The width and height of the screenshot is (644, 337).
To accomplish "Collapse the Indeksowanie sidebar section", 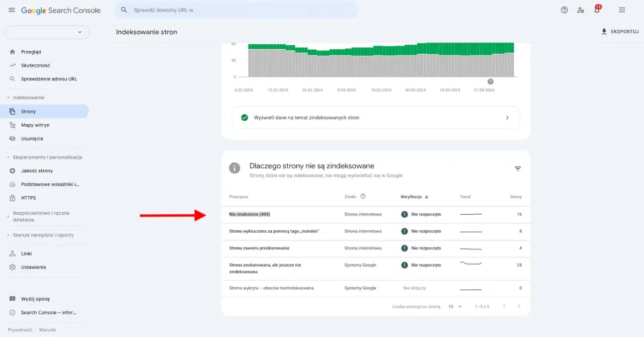I will (x=9, y=98).
